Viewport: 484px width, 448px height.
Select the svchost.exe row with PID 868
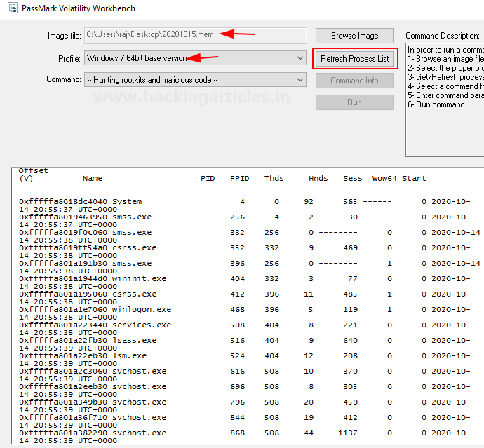point(139,433)
